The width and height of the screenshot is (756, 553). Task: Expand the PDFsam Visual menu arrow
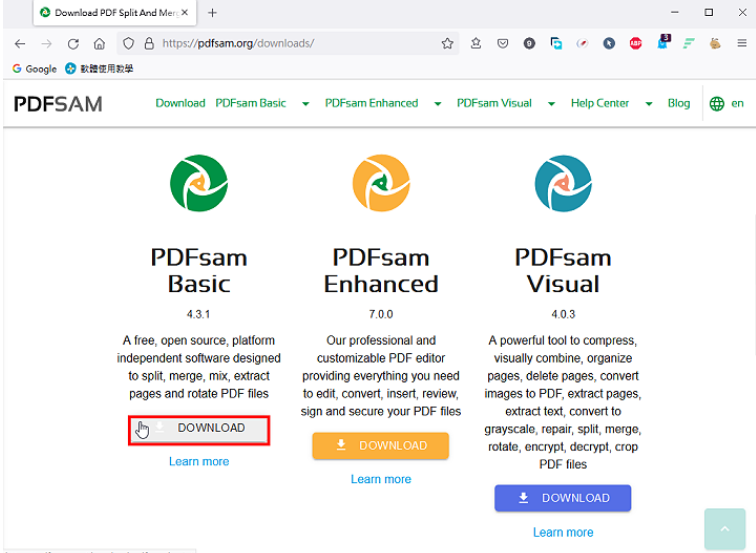(552, 104)
